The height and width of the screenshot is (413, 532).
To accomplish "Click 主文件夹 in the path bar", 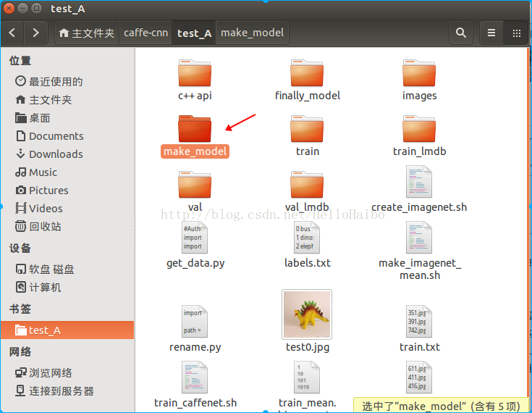I will tap(87, 33).
